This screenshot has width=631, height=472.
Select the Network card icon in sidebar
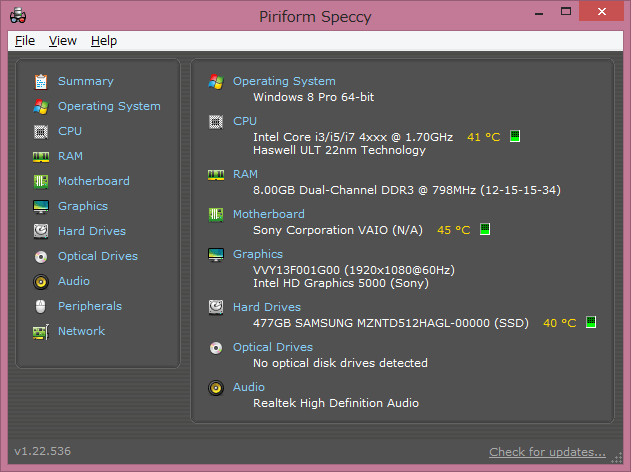coord(41,332)
